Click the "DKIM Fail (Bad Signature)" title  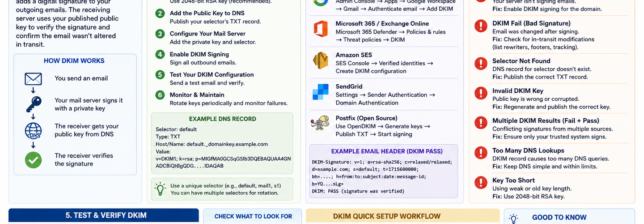(531, 23)
